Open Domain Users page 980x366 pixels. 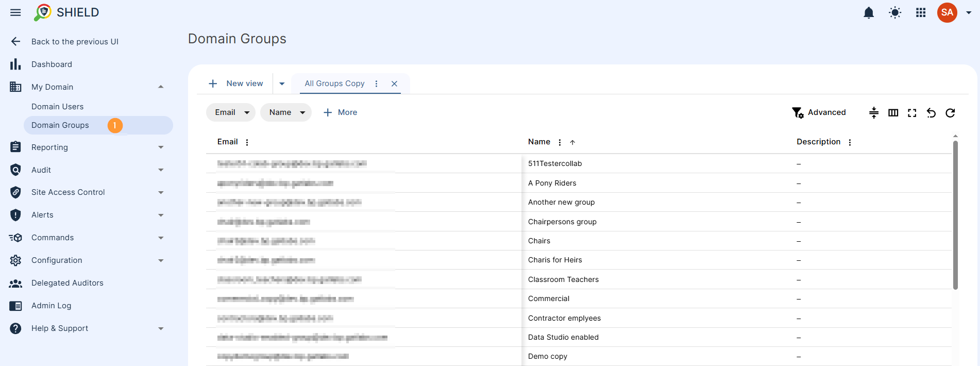57,107
